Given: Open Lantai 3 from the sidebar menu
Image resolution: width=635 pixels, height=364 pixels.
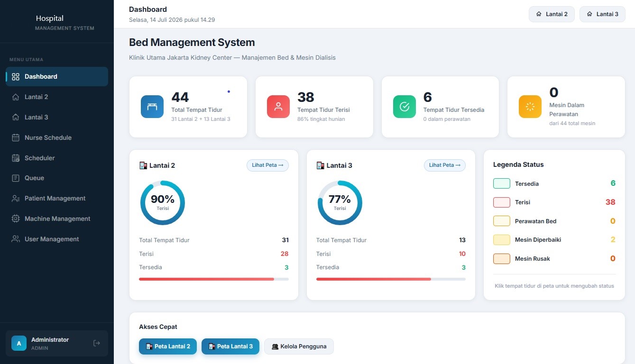Looking at the screenshot, I should (x=57, y=118).
